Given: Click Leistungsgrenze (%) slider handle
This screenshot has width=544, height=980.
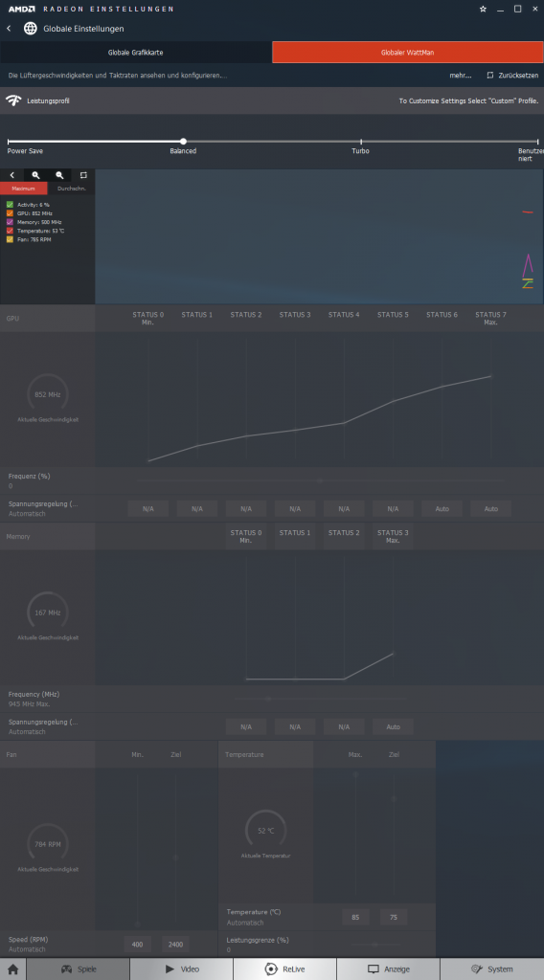Looking at the screenshot, I should 374,944.
